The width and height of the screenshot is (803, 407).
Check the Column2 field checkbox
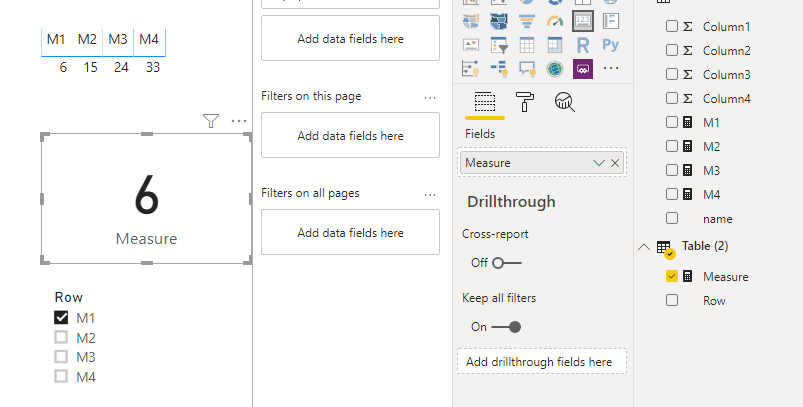click(672, 50)
